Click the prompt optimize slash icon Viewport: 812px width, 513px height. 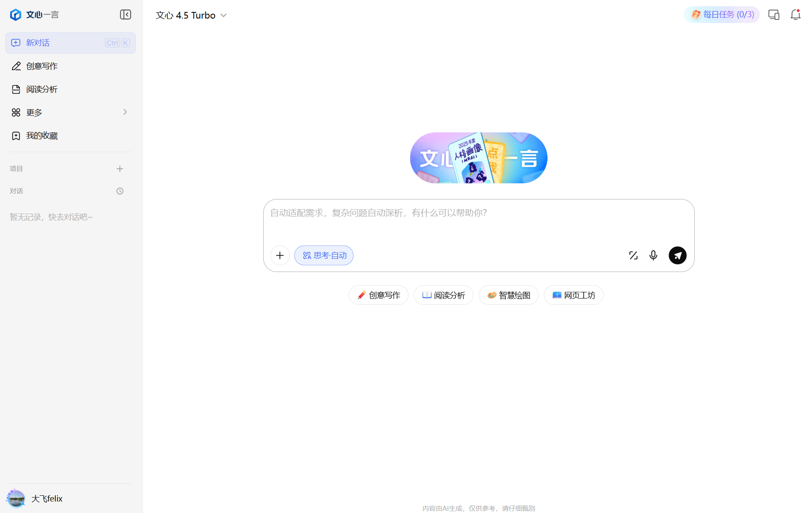tap(633, 255)
